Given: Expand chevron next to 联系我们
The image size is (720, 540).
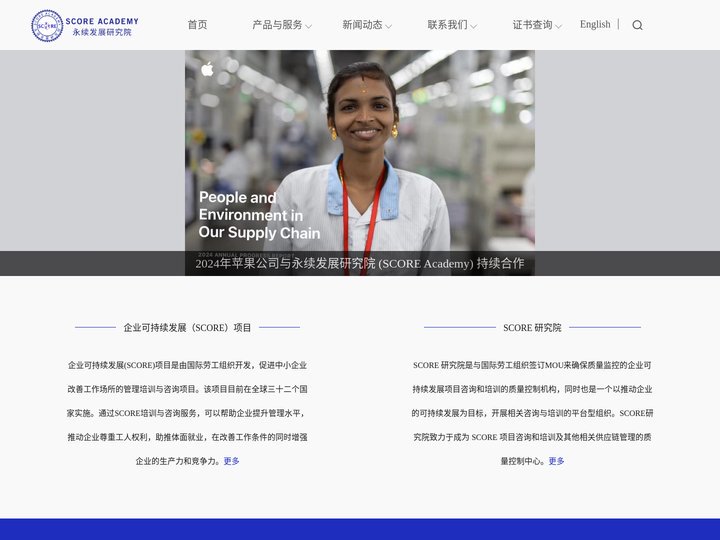Looking at the screenshot, I should pyautogui.click(x=473, y=27).
